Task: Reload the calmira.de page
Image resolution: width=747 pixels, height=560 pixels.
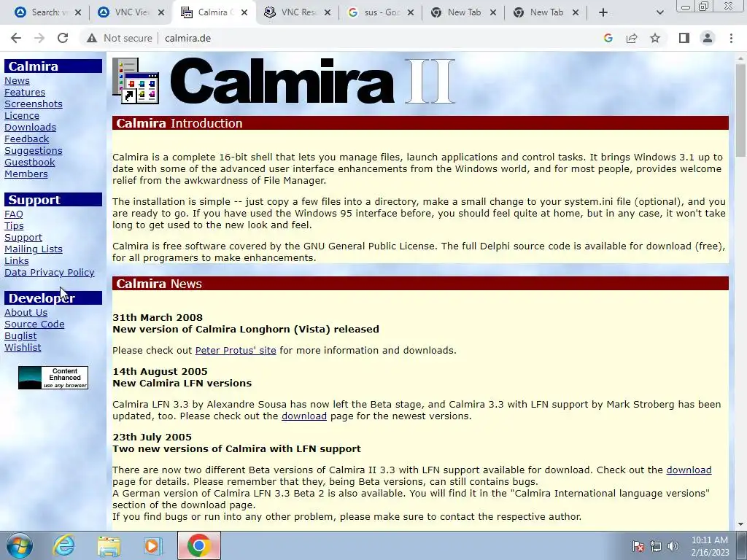Action: click(x=63, y=38)
